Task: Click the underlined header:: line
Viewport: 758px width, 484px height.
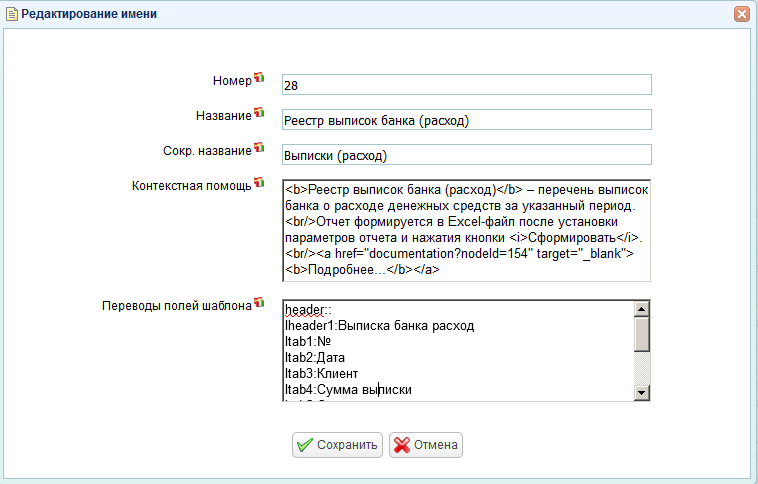Action: pos(308,310)
